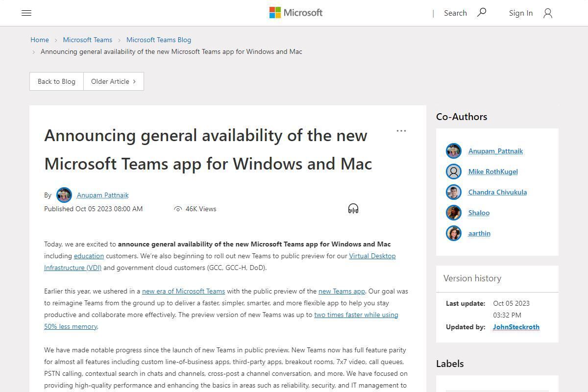The height and width of the screenshot is (392, 588).
Task: Open JohnSteckroth profile link
Action: (516, 327)
